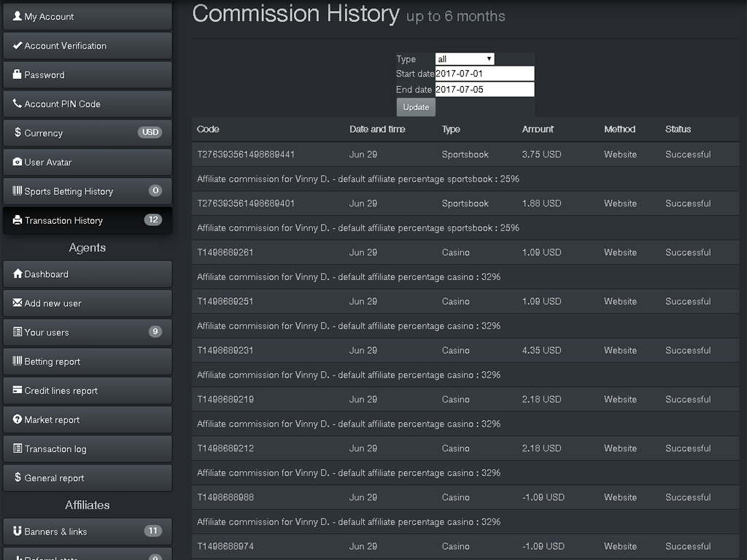Viewport: 747px width, 560px height.
Task: Click the End date input field
Action: pos(484,90)
